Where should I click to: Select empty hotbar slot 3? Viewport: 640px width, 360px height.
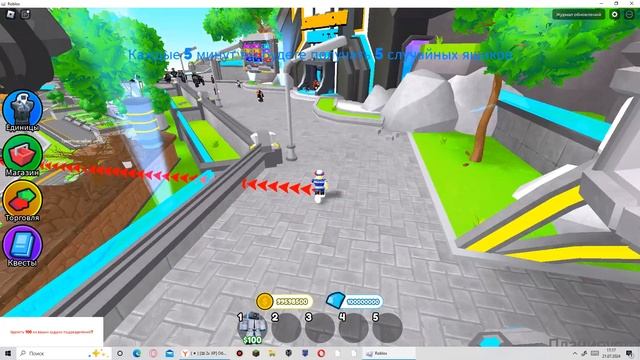coord(320,328)
